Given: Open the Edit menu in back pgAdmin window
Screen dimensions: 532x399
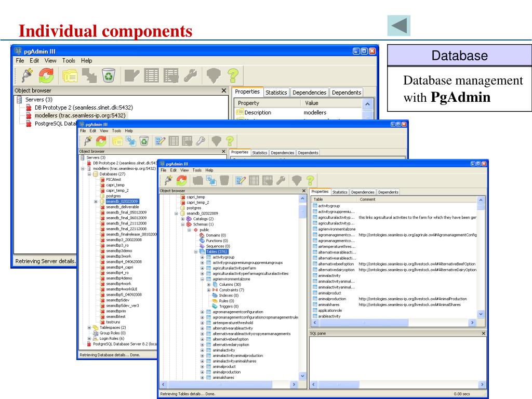Looking at the screenshot, I should pos(34,61).
